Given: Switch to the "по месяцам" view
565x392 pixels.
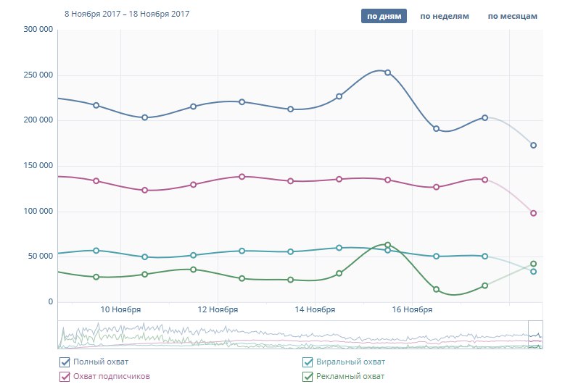Looking at the screenshot, I should pos(512,16).
